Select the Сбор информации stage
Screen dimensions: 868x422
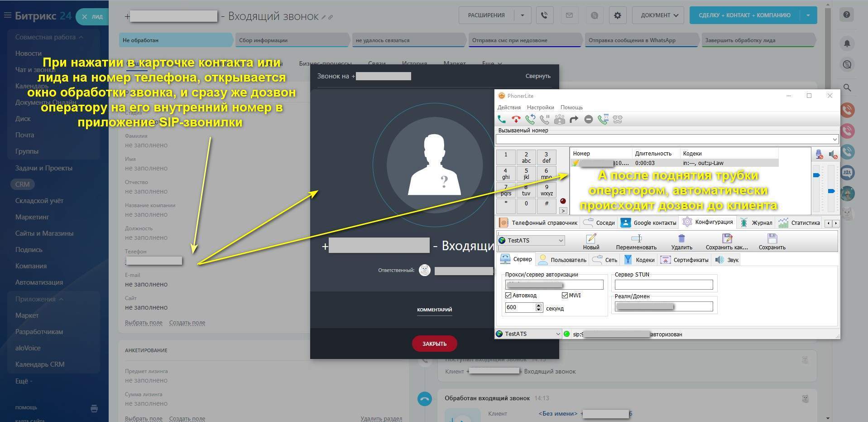coord(292,40)
